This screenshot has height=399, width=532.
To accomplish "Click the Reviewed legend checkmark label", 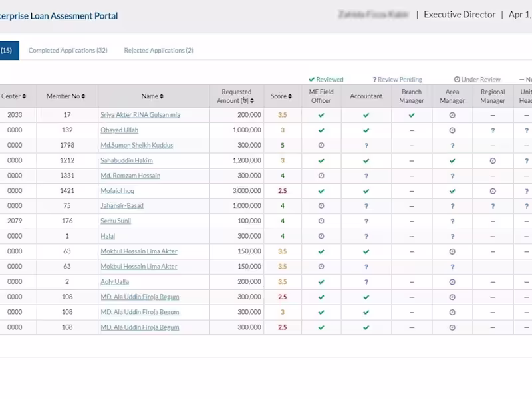I will click(326, 80).
